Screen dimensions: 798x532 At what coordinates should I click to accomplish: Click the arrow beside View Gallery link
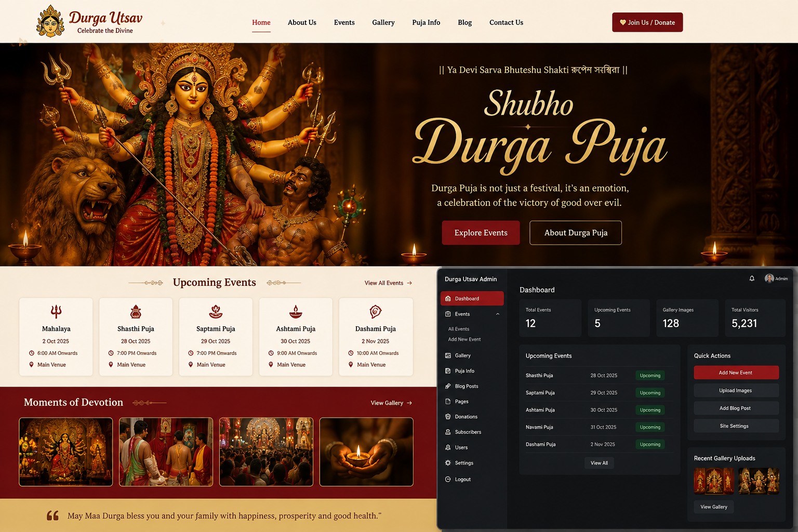click(x=409, y=403)
